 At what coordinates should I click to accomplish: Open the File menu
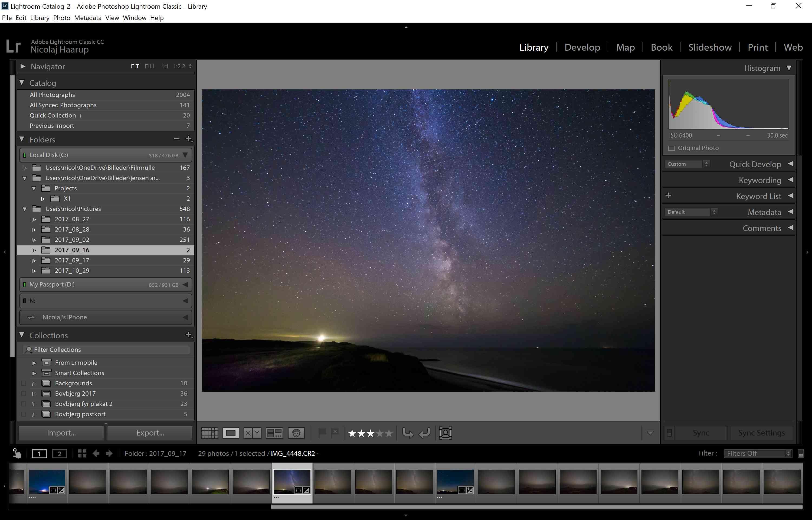click(x=7, y=18)
